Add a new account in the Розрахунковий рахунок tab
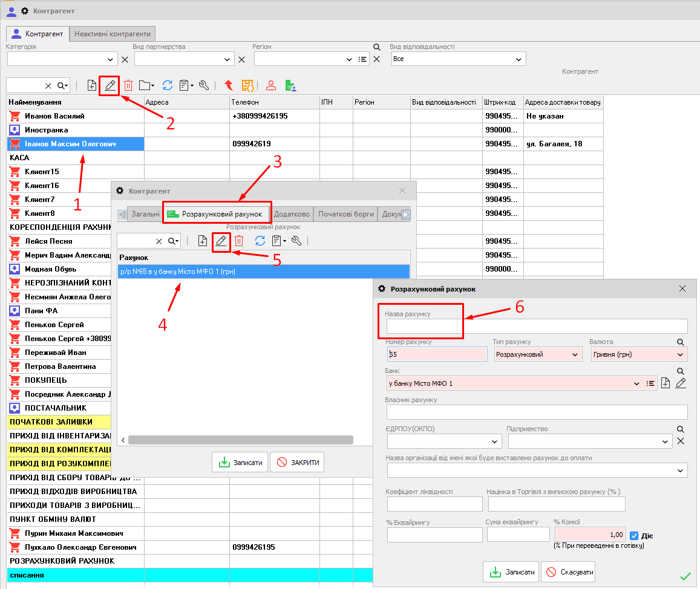700x589 pixels. (x=203, y=241)
